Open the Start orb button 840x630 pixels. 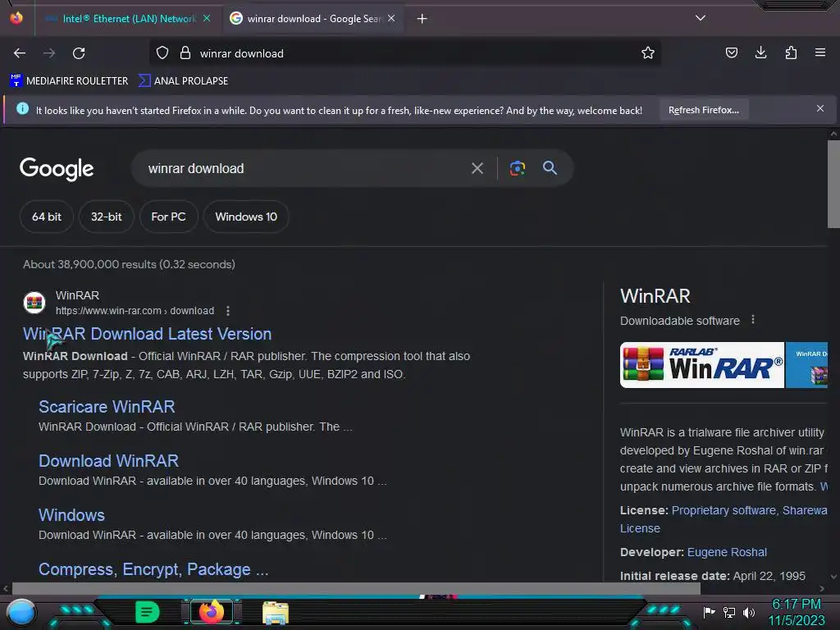click(21, 612)
